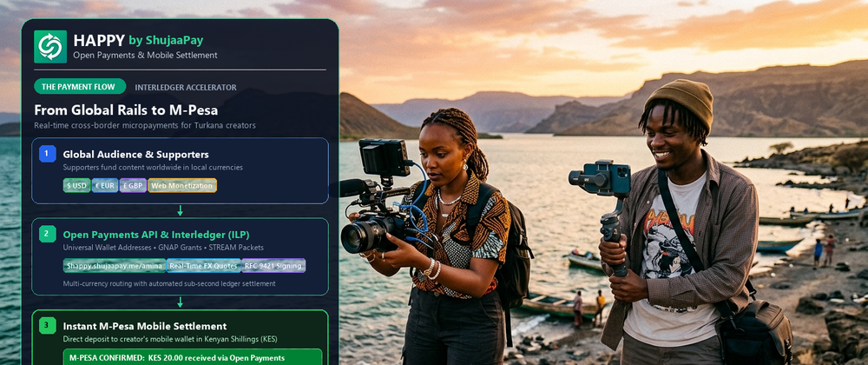This screenshot has width=868, height=365.
Task: Click the green step 3 badge
Action: [x=48, y=326]
